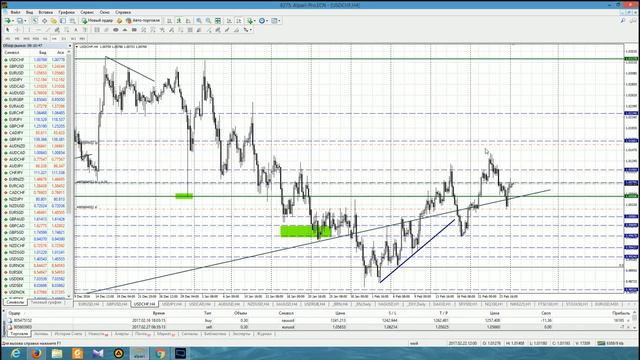Image resolution: width=640 pixels, height=360 pixels.
Task: Select the crosshair tool
Action: (18, 30)
